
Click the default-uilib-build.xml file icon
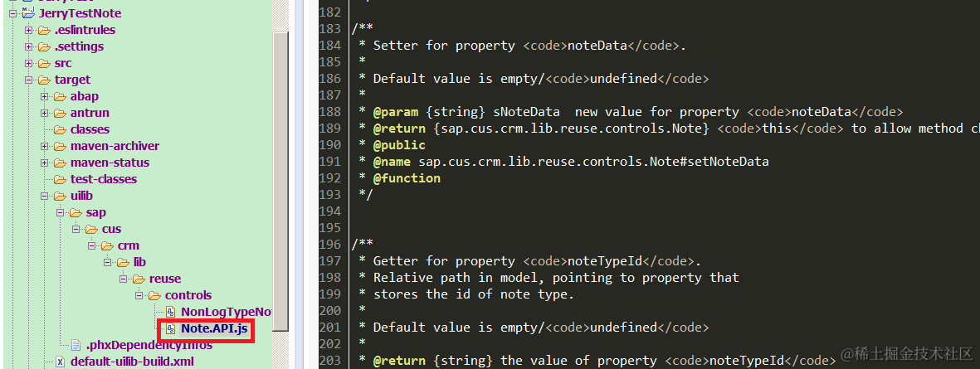coord(60,362)
